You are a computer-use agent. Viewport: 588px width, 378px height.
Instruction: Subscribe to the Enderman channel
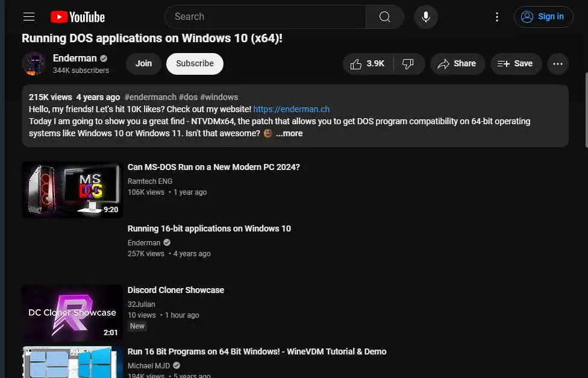click(195, 63)
